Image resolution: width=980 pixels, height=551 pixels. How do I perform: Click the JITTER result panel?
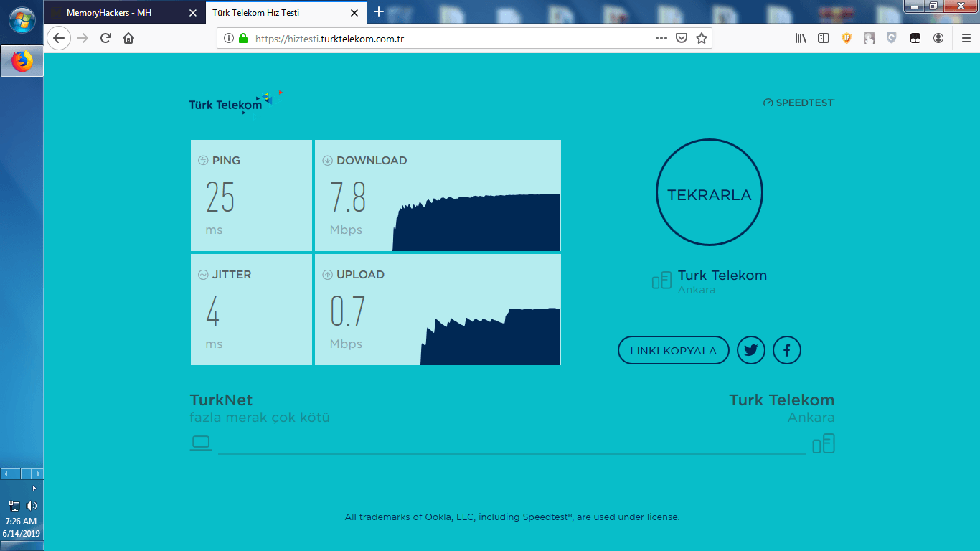pos(252,309)
